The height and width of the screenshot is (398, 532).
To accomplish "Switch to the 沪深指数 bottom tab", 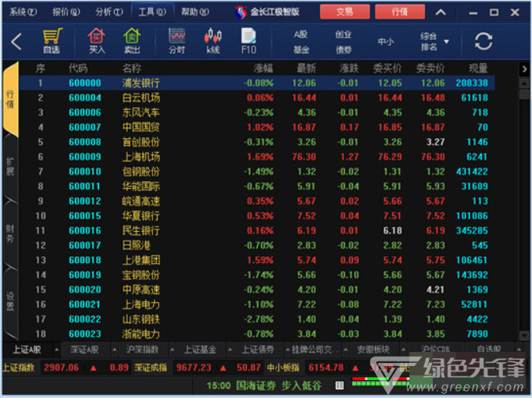I will 142,349.
